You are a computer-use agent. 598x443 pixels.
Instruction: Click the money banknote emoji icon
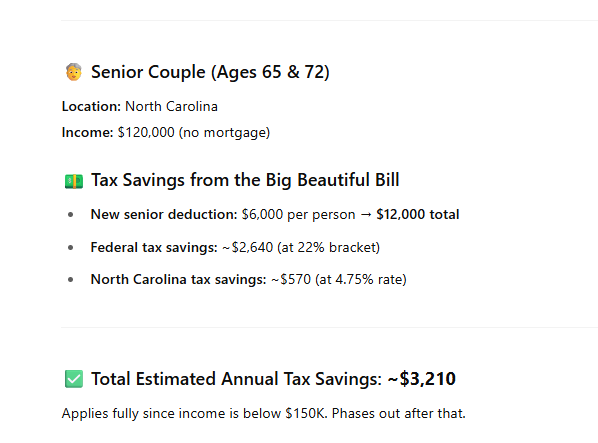coord(74,181)
